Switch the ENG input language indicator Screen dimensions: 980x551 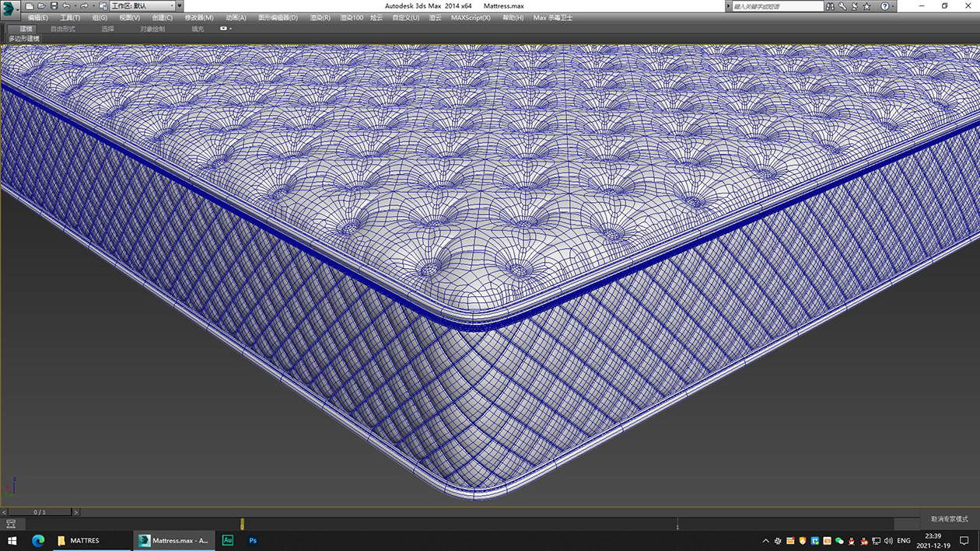[904, 541]
